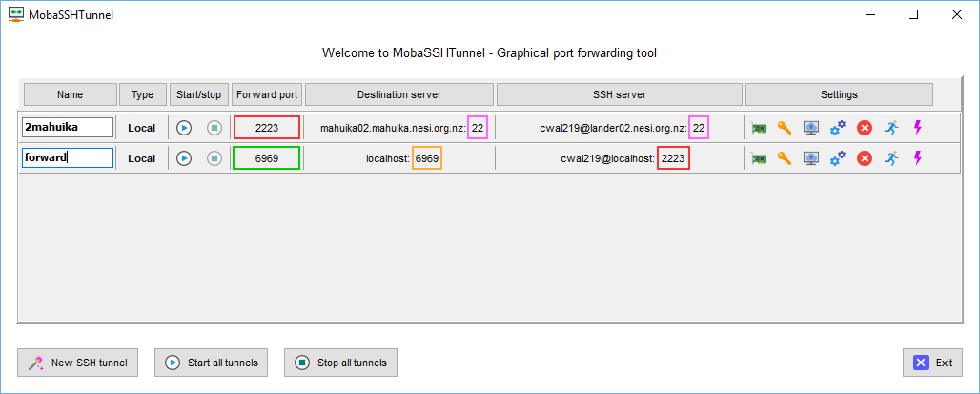
Task: Click the orange SSH key icon for 2mahuika
Action: click(x=784, y=128)
